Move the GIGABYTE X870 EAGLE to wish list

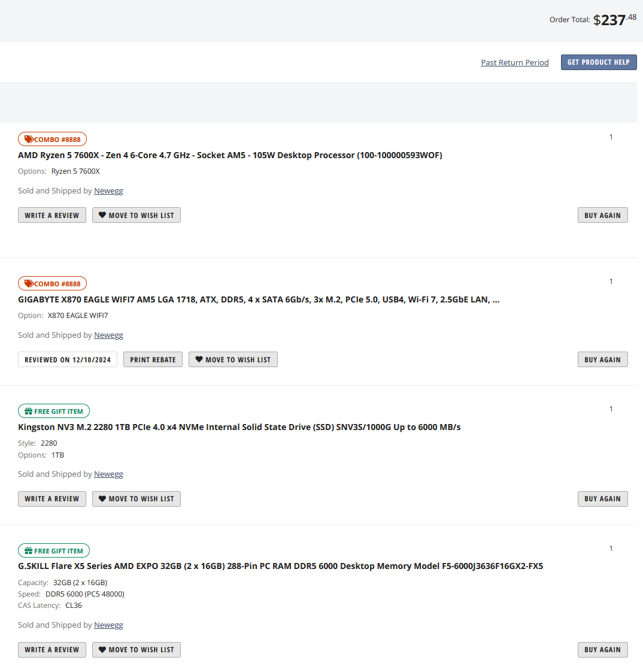[233, 359]
